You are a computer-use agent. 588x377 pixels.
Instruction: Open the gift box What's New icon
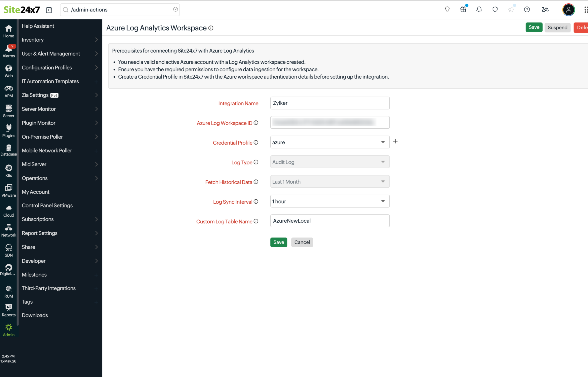tap(463, 10)
